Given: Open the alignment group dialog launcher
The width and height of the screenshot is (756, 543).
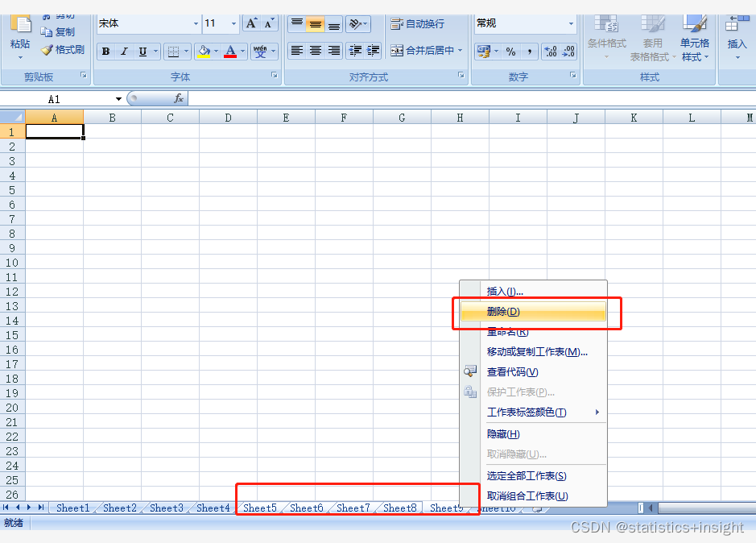Looking at the screenshot, I should tap(461, 75).
